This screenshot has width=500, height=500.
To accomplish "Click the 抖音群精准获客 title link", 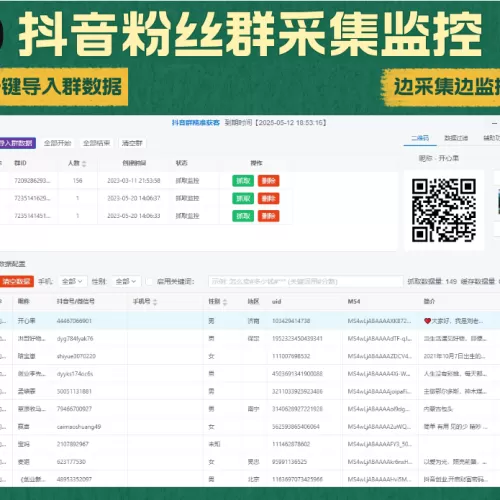I will coord(196,123).
